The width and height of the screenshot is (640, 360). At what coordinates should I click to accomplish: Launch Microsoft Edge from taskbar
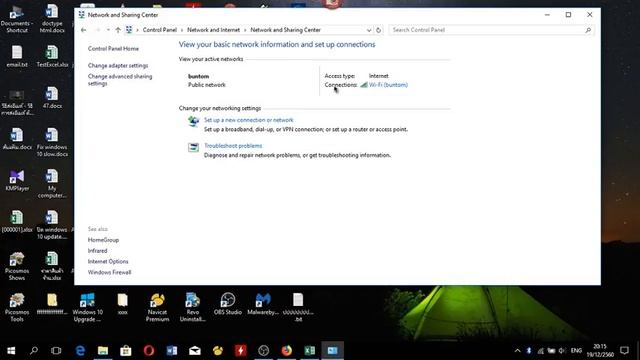[x=80, y=351]
